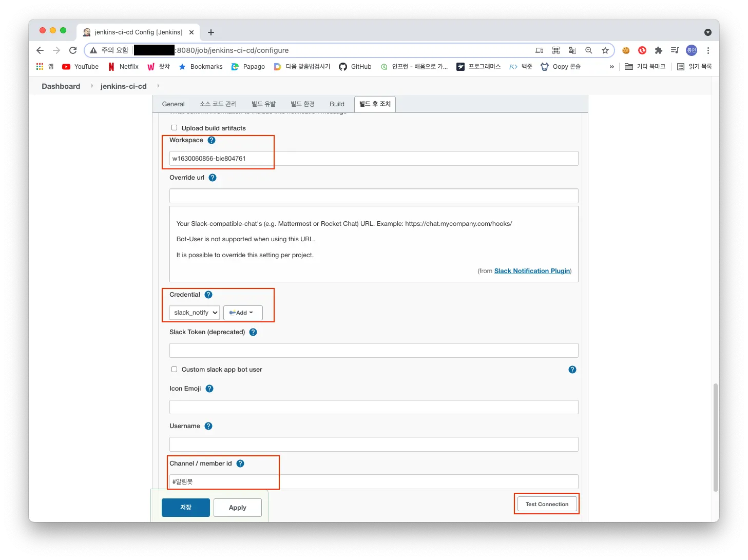Open jenkins-ci-cd breadcrumb link
Viewport: 748px width, 560px height.
[x=124, y=86]
